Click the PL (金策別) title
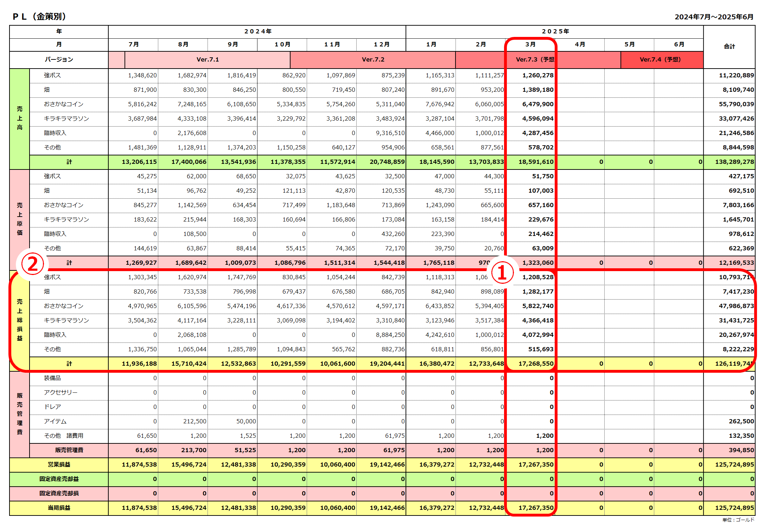 point(40,17)
